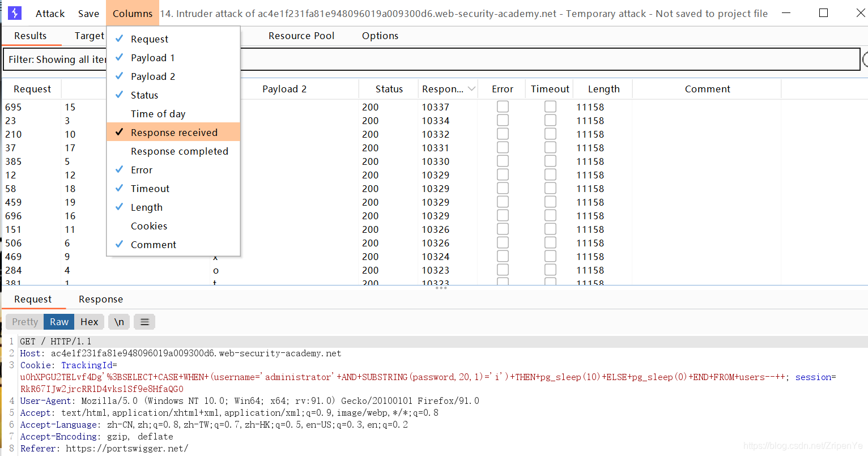Click the panel splitter dots handle
868x456 pixels.
point(441,288)
